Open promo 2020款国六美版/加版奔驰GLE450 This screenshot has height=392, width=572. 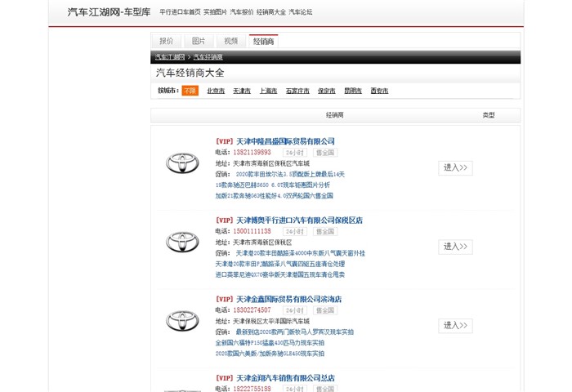[x=270, y=354]
